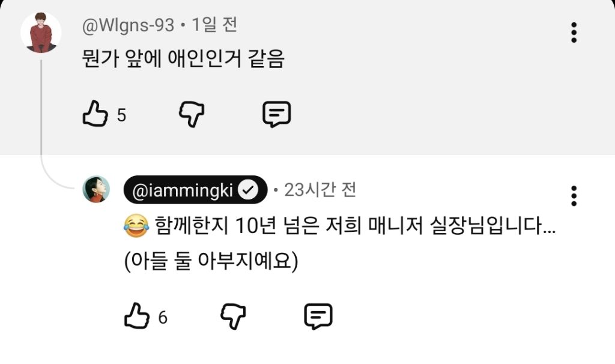The image size is (615, 364).
Task: Click the 23시간 전 timestamp
Action: tap(320, 190)
